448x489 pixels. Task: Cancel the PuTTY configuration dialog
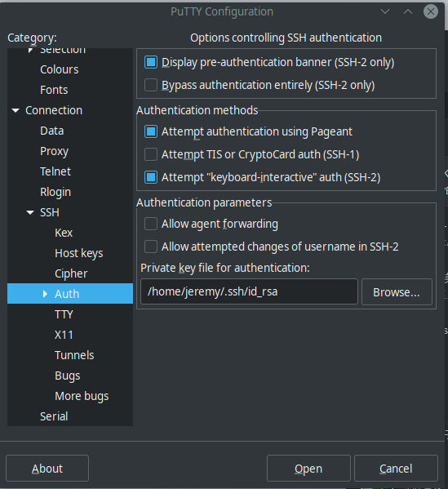[x=396, y=468]
